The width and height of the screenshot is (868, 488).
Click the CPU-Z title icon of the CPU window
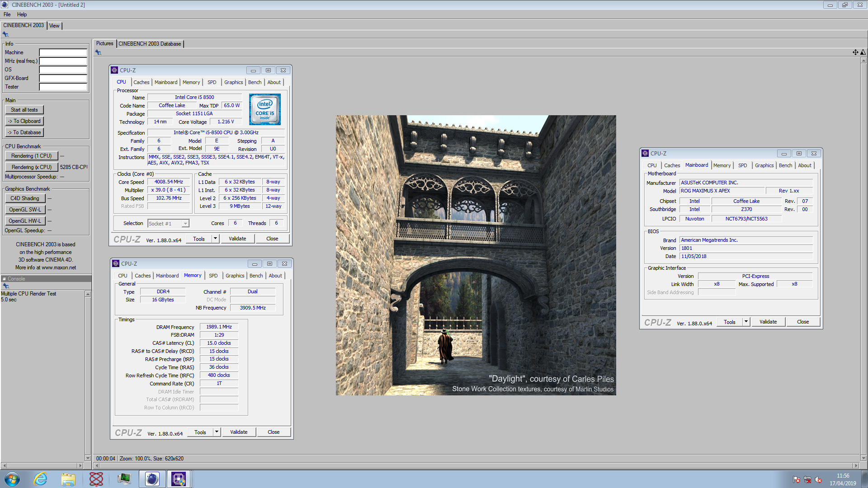[x=114, y=70]
